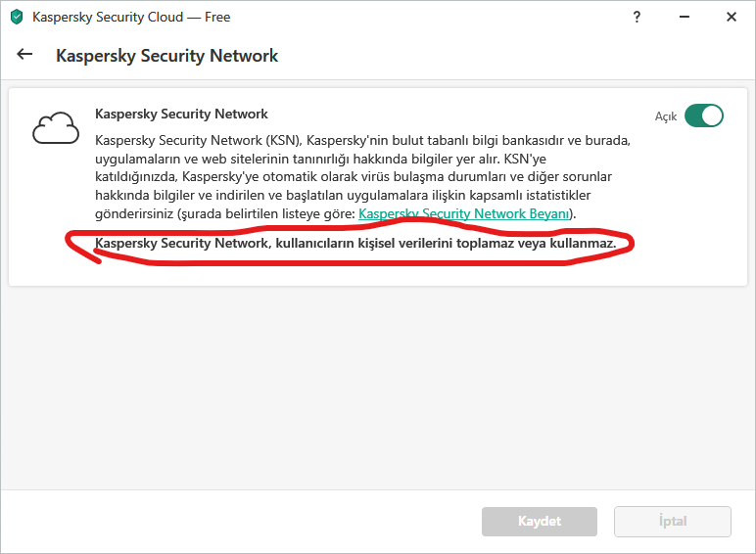Click the bold sentence about kişisel verilerini

[x=355, y=242]
